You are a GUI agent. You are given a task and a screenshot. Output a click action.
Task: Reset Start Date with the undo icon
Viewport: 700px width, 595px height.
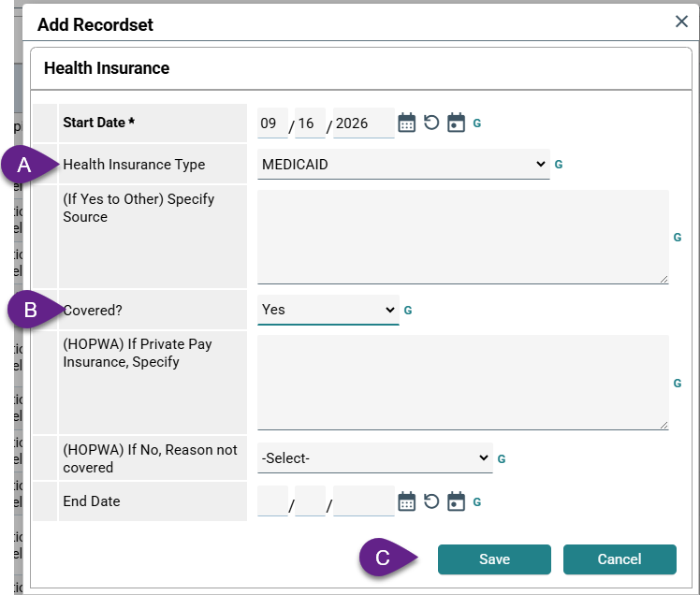431,123
